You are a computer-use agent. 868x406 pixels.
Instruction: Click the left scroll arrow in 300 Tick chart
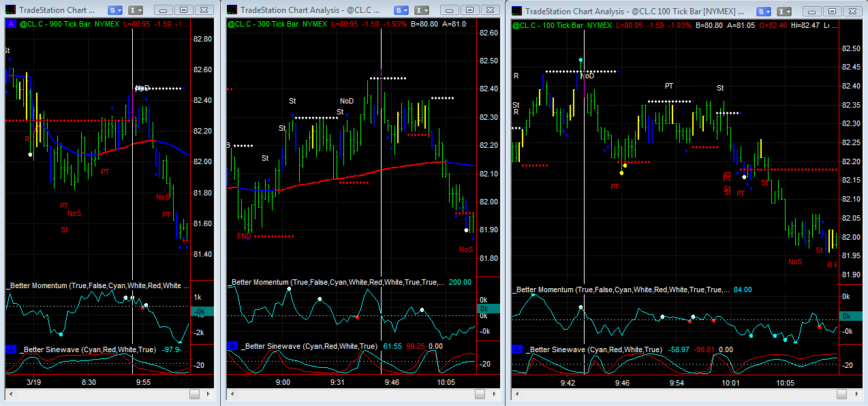point(232,393)
